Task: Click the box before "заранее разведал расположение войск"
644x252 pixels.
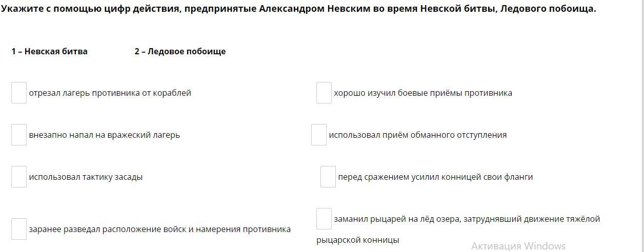Action: pos(19,229)
